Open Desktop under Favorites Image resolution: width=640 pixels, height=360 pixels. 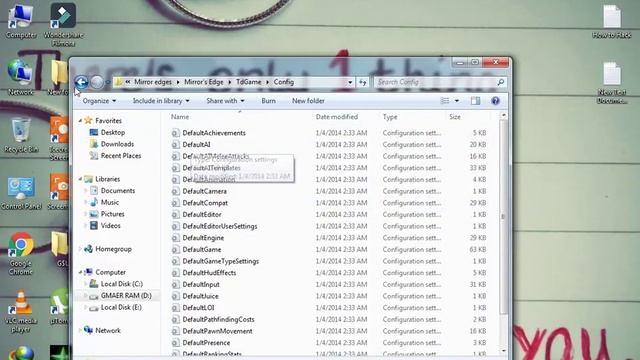click(x=113, y=132)
